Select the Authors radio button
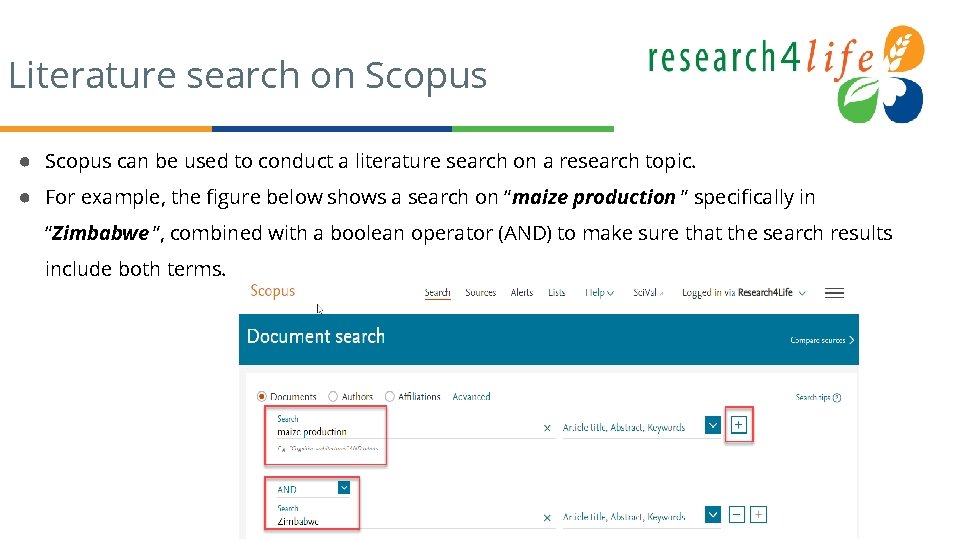Viewport: 960px width, 540px height. (x=333, y=397)
